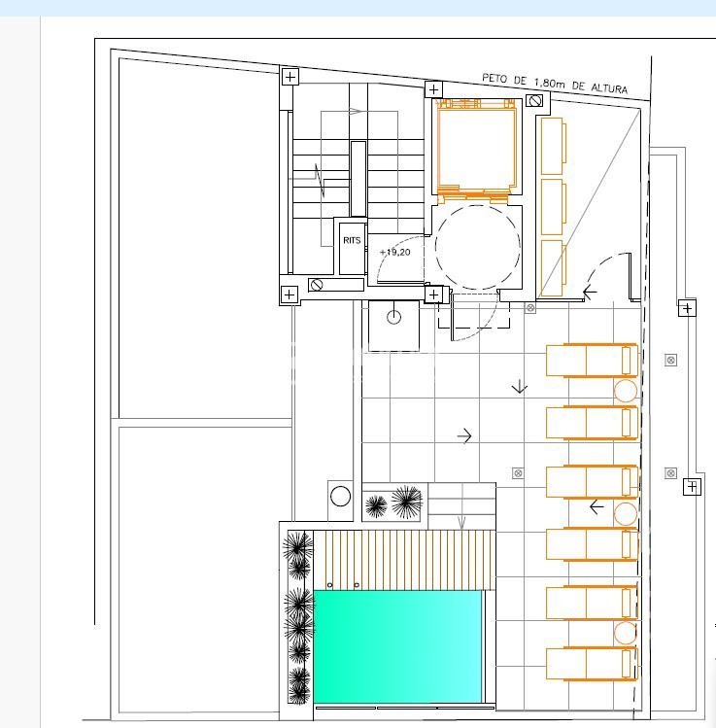Select the turquoise swimming pool area
The width and height of the screenshot is (716, 728).
point(397,646)
